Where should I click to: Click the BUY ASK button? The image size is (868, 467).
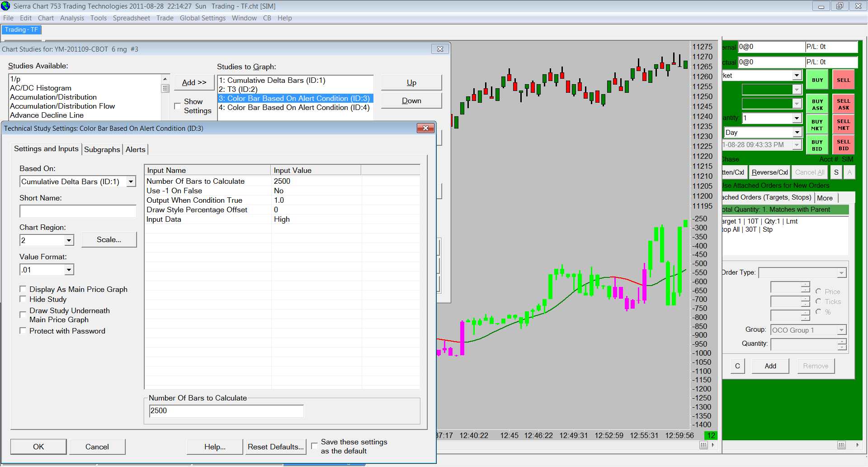point(817,105)
